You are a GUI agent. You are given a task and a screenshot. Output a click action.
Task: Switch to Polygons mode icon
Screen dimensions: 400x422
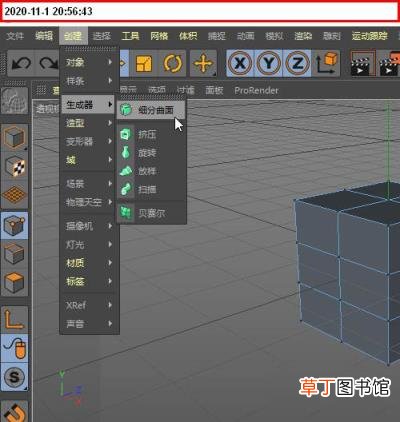pos(14,282)
